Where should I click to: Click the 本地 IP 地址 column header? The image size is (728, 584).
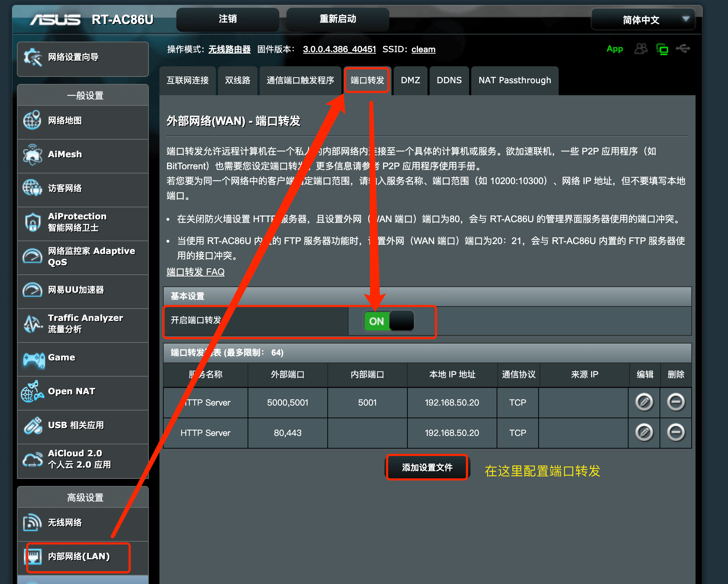[x=452, y=375]
